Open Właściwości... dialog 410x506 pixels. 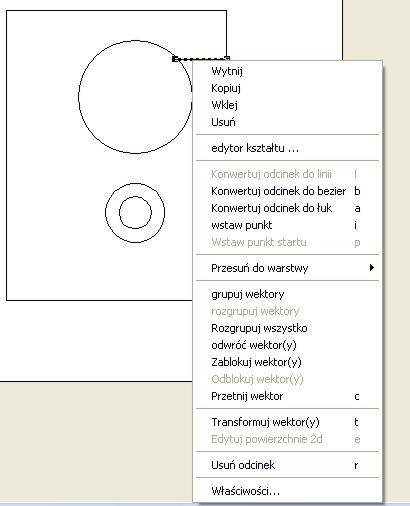pos(287,491)
